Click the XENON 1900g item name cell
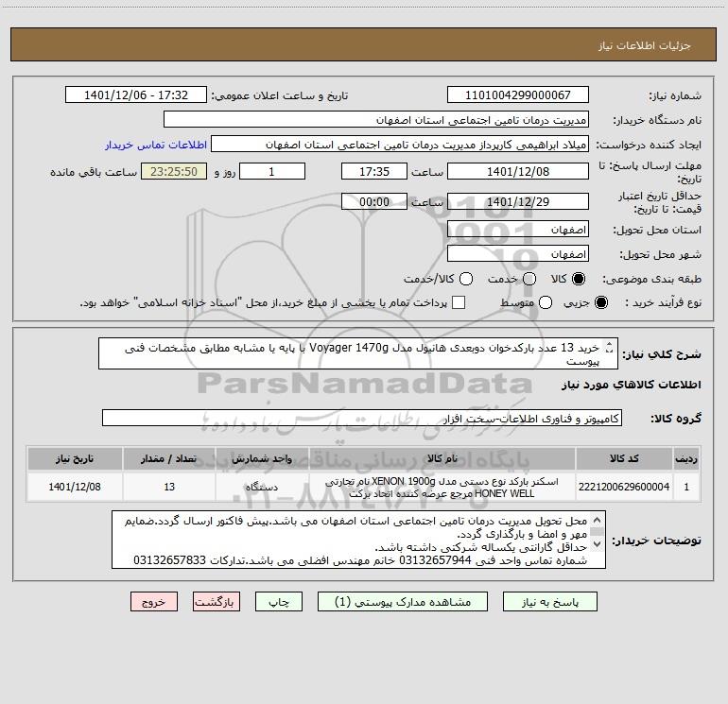Screen dimensions: 728x704 point(442,487)
